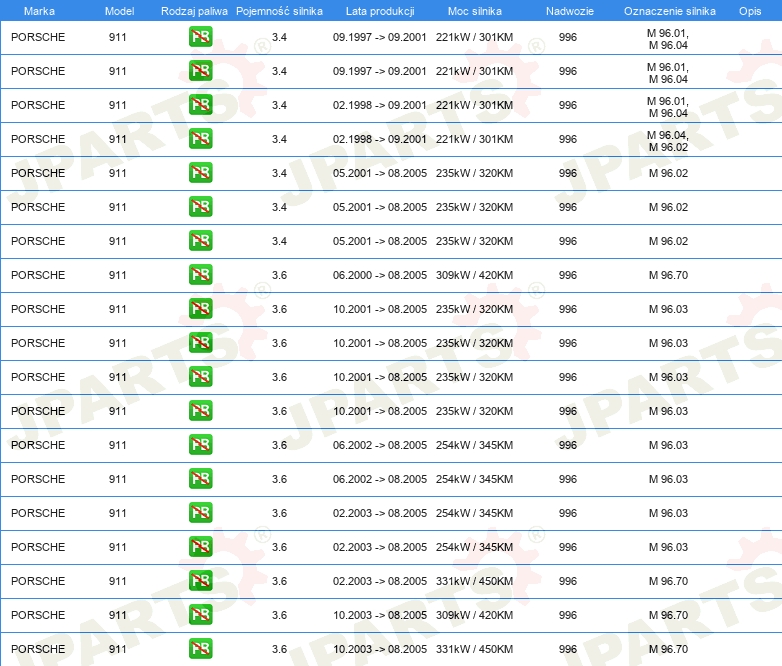Click fuel icon in the 10.2003 331kW row
The image size is (782, 666).
click(x=200, y=649)
